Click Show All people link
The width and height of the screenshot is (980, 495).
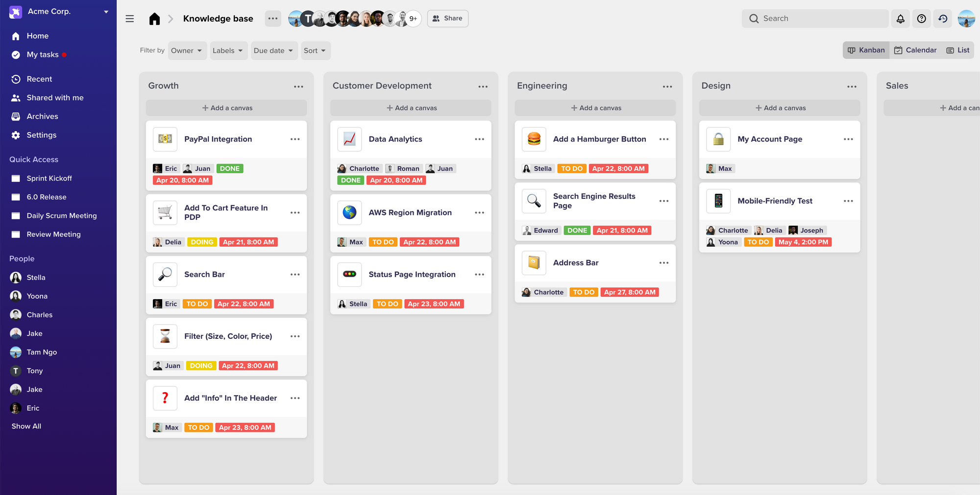pos(26,426)
